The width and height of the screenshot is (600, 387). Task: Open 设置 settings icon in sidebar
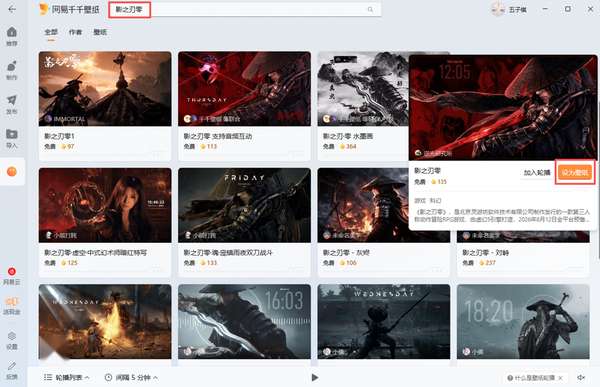pos(12,336)
